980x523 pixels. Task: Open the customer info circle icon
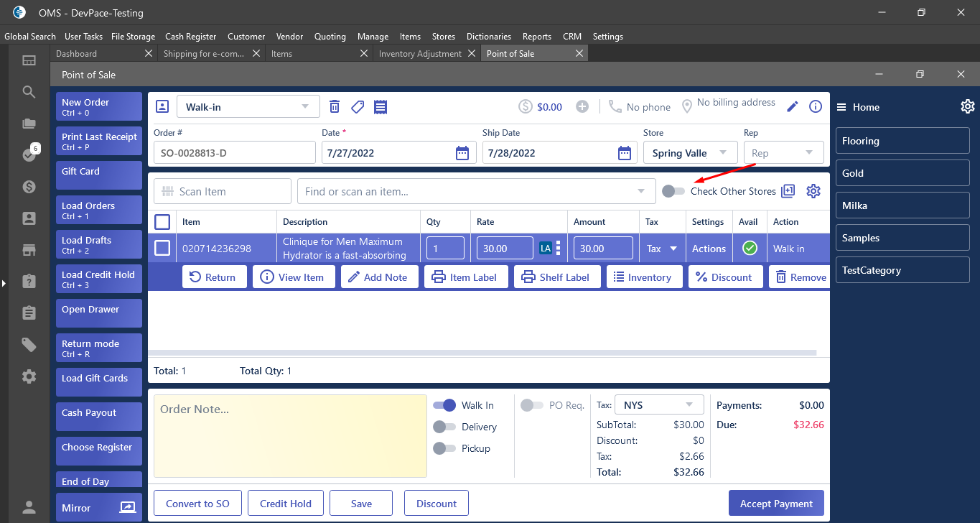(x=816, y=106)
